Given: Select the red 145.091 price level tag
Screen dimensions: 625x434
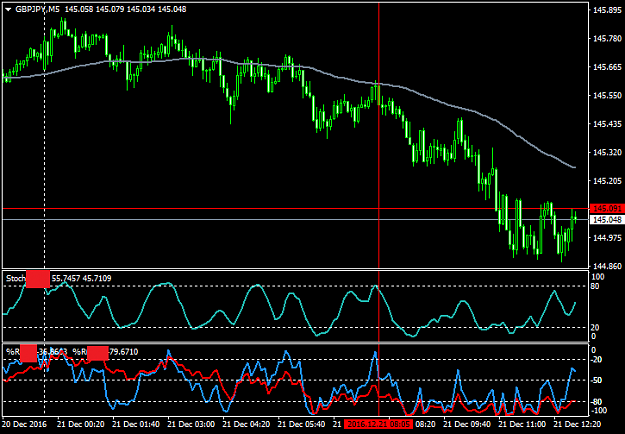Looking at the screenshot, I should pyautogui.click(x=607, y=208).
